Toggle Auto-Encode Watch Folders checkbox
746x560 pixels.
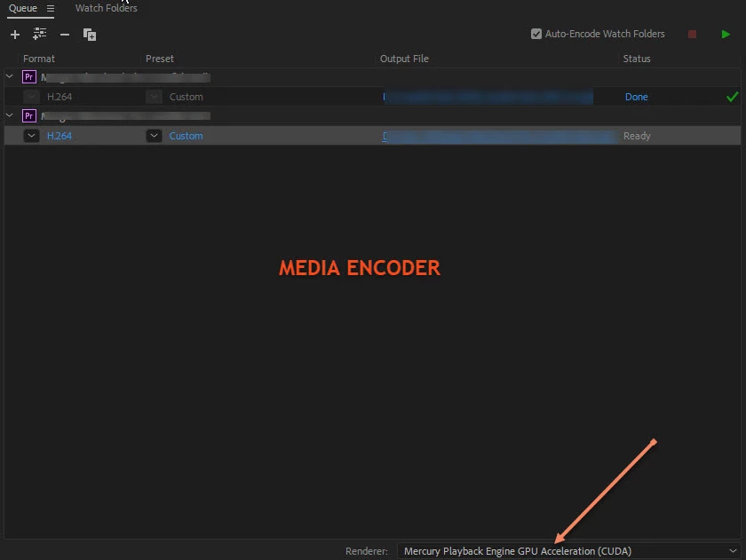click(x=536, y=34)
